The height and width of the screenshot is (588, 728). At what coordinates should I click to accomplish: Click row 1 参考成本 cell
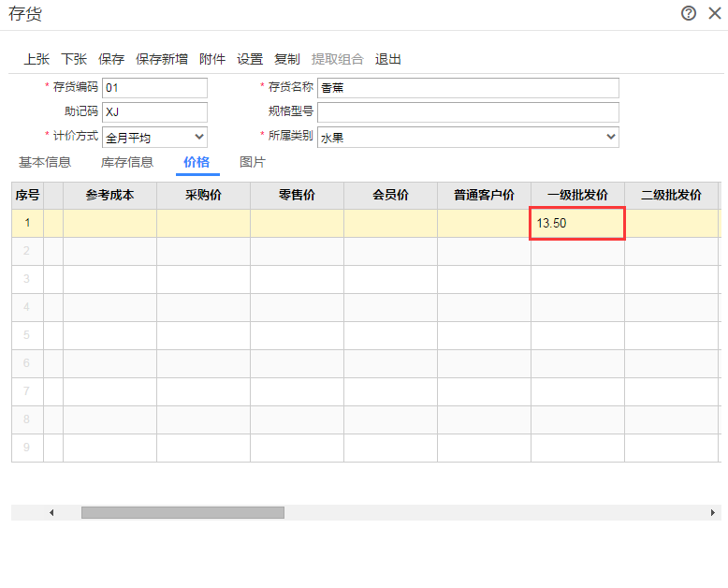click(110, 224)
